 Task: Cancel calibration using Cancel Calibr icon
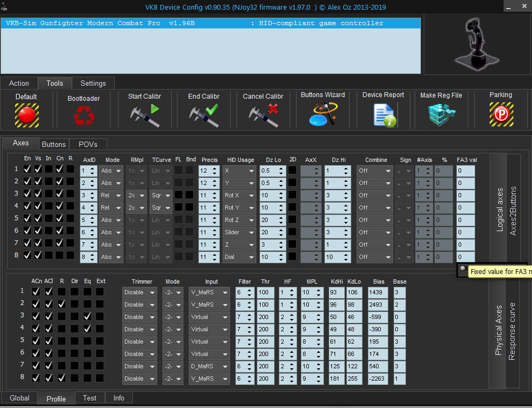[263, 115]
